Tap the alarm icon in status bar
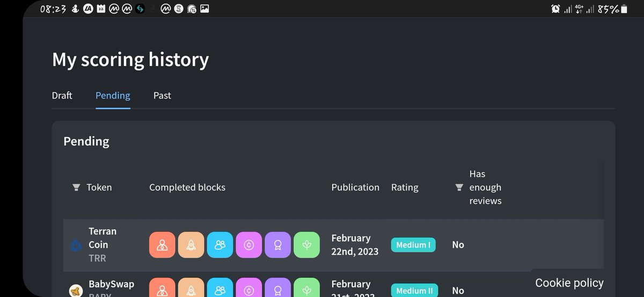 tap(555, 9)
